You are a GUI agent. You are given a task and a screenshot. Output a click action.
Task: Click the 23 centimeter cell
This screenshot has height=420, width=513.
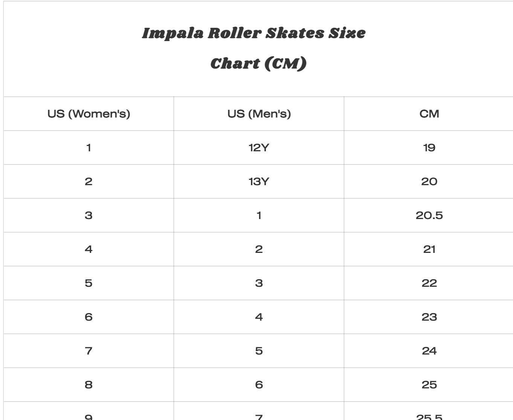(429, 317)
